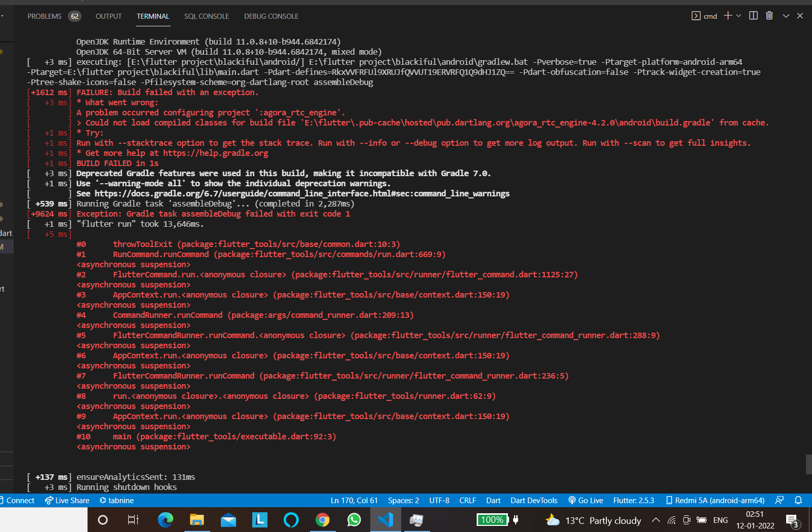Start Live Share from the status bar

[x=67, y=500]
